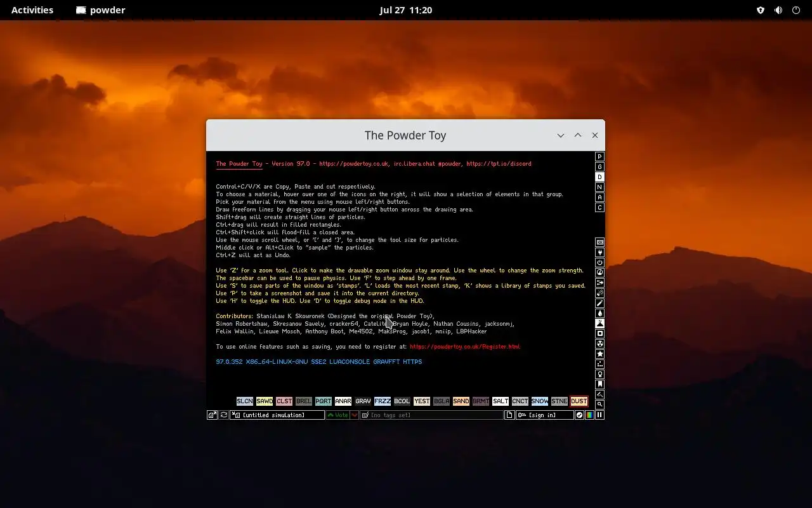The width and height of the screenshot is (812, 508).
Task: Open the Force category with arrows icon
Action: coord(599,283)
